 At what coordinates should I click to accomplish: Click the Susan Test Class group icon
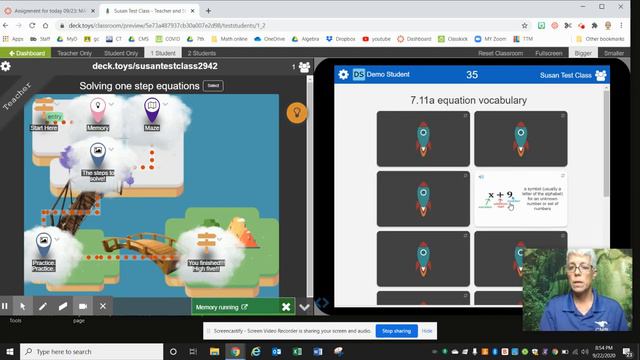601,75
